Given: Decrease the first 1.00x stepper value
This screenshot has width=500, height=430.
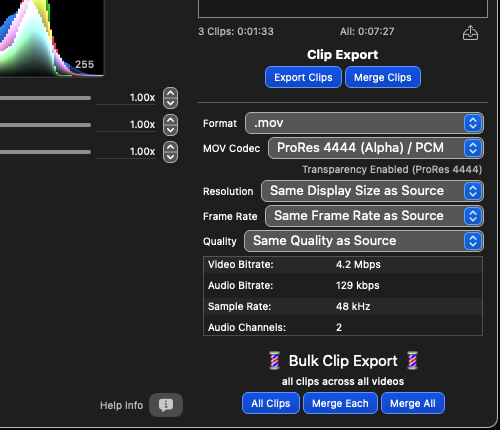Looking at the screenshot, I should [x=170, y=103].
